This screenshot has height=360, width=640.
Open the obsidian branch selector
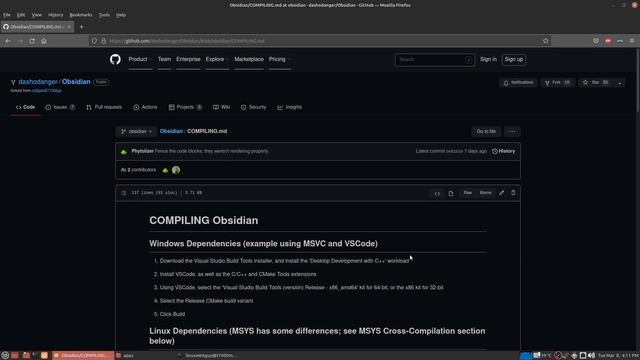(136, 131)
